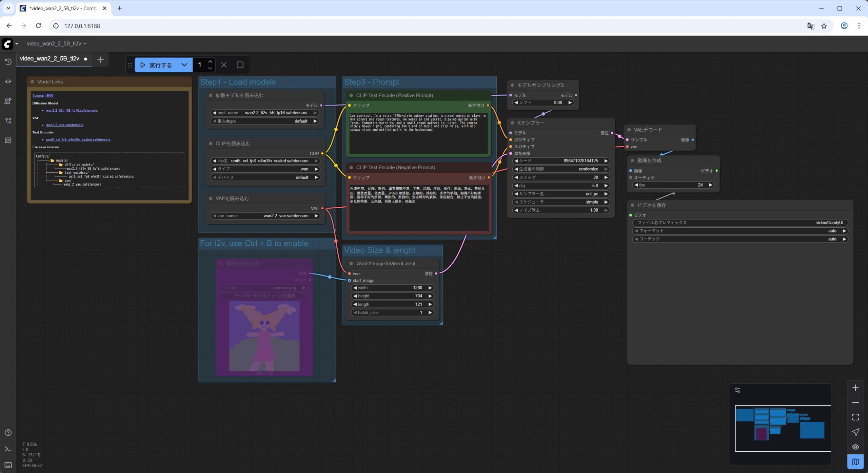Open the templates sidebar icon
The width and height of the screenshot is (868, 473).
[8, 140]
